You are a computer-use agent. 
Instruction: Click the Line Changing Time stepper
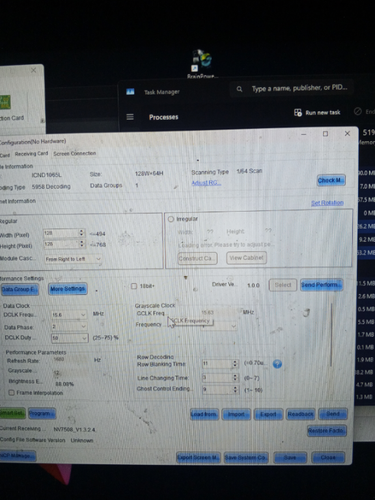235,378
